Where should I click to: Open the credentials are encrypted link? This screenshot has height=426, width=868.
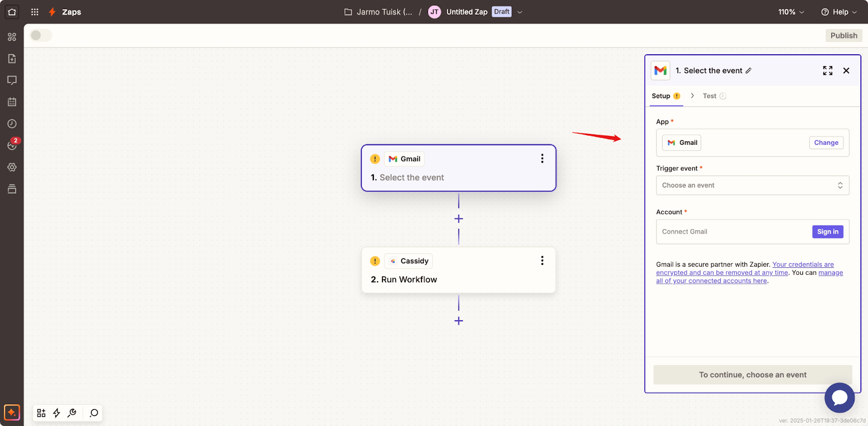pos(745,268)
